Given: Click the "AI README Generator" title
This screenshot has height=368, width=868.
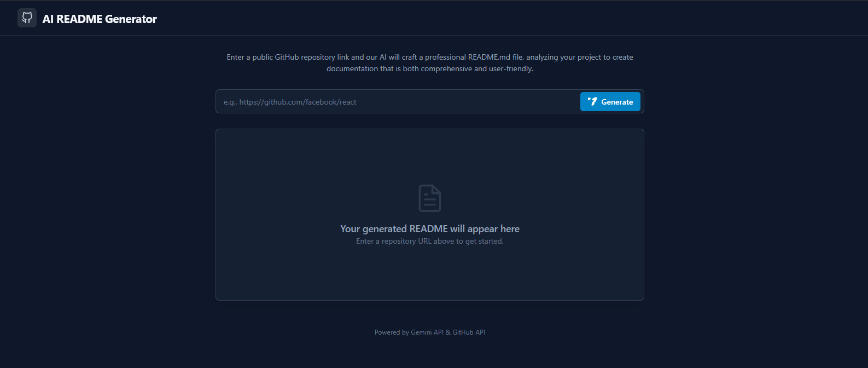Looking at the screenshot, I should click(x=100, y=19).
